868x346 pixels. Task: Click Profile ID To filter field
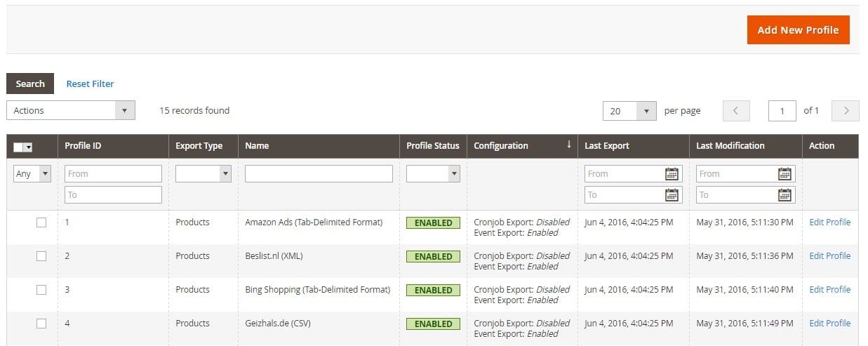click(x=113, y=194)
